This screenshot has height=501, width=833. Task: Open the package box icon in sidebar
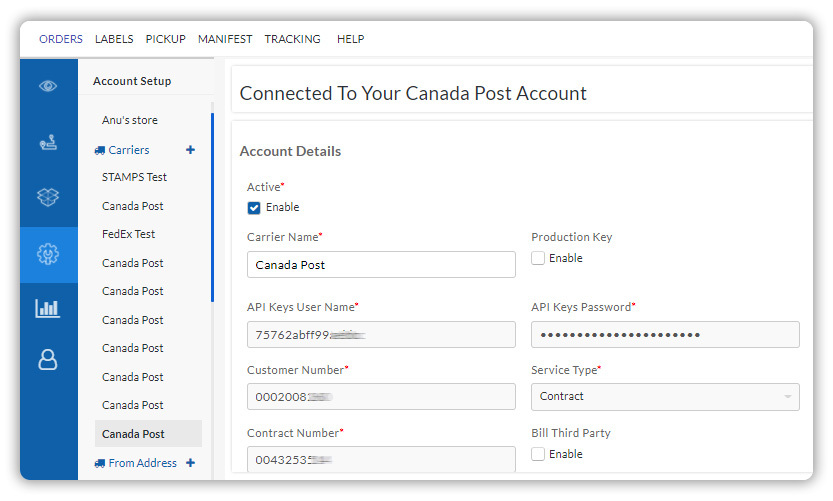click(48, 197)
